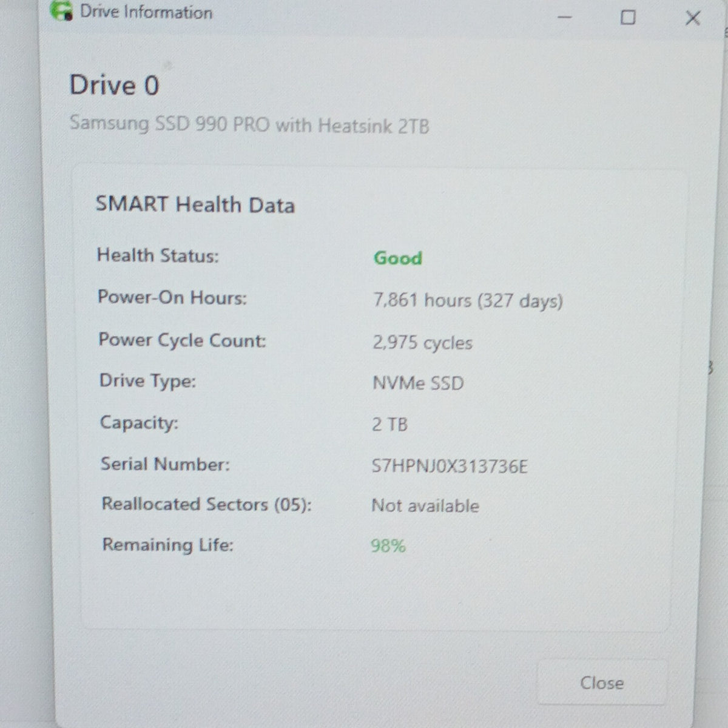Click the 98% remaining life value
This screenshot has height=728, width=728.
click(388, 545)
